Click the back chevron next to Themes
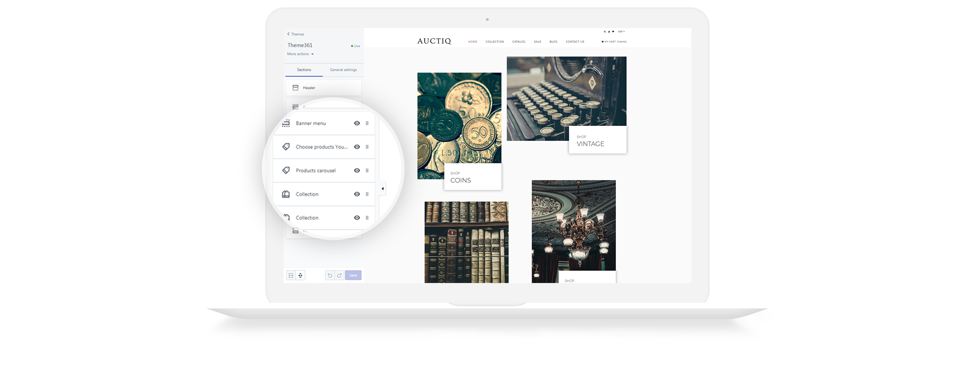980x383 pixels. tap(289, 34)
